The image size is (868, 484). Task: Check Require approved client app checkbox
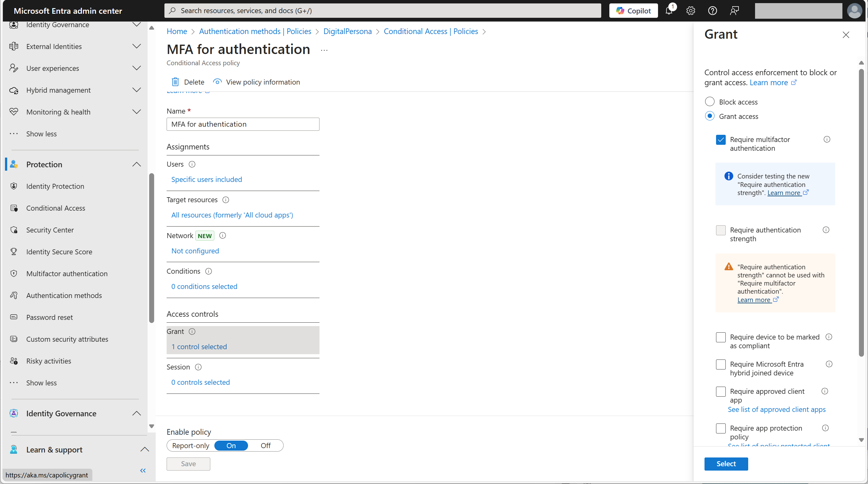tap(721, 391)
